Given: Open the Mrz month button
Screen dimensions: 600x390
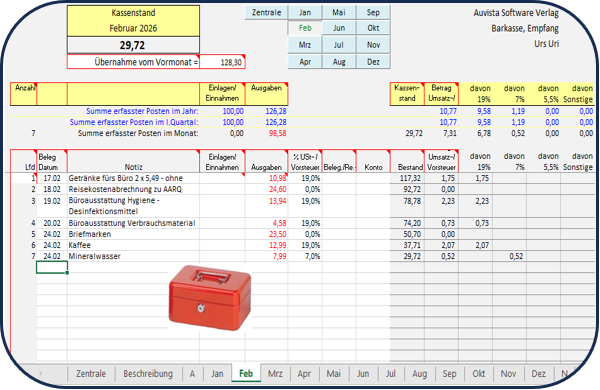Looking at the screenshot, I should [x=305, y=45].
